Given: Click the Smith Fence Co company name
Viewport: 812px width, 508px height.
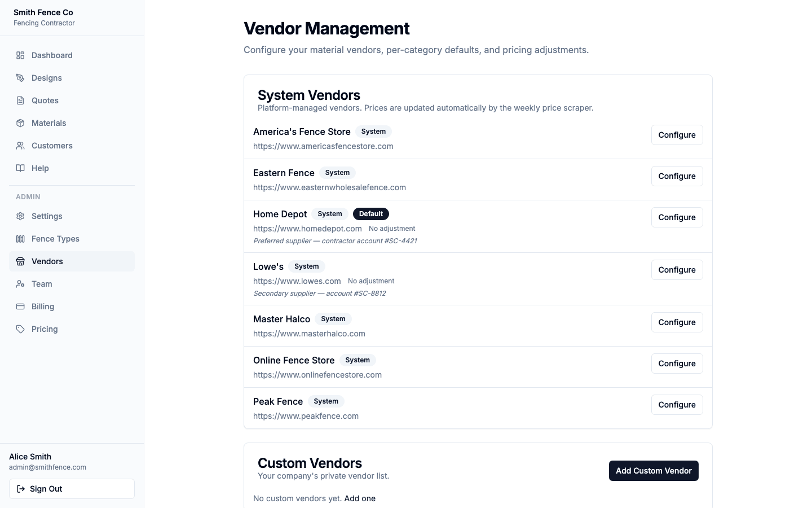Looking at the screenshot, I should (x=43, y=12).
